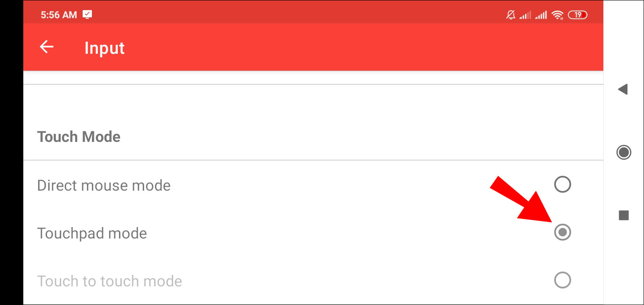The image size is (644, 305).
Task: Tap the screen notification icon beside the clock
Action: [87, 15]
